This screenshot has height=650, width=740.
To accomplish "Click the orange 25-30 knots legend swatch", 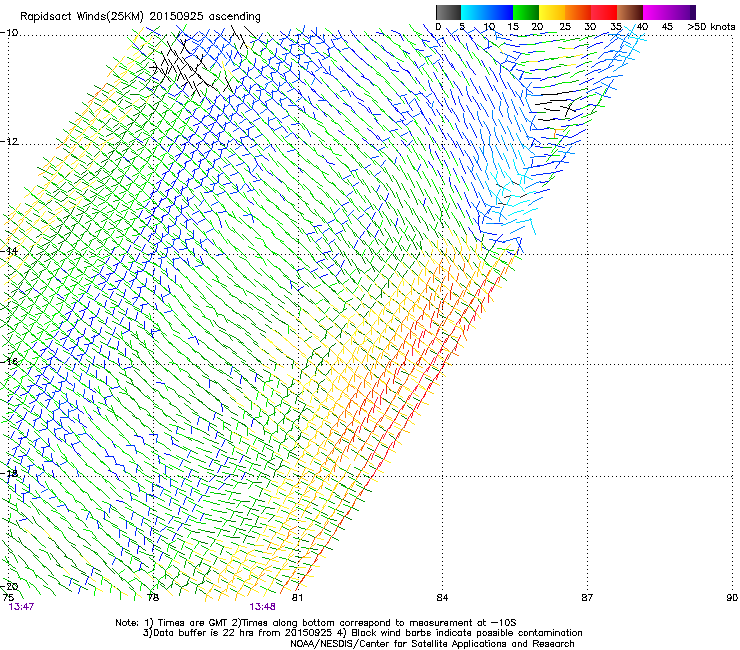I will coord(578,12).
